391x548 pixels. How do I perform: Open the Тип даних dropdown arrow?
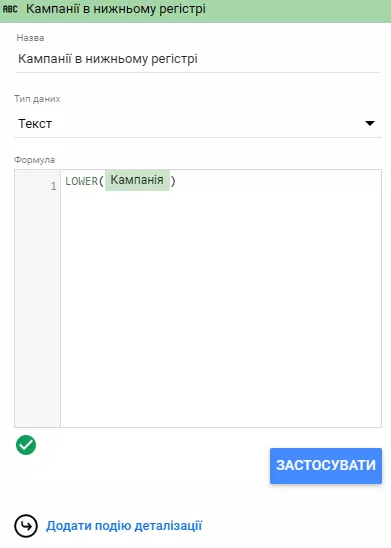370,123
